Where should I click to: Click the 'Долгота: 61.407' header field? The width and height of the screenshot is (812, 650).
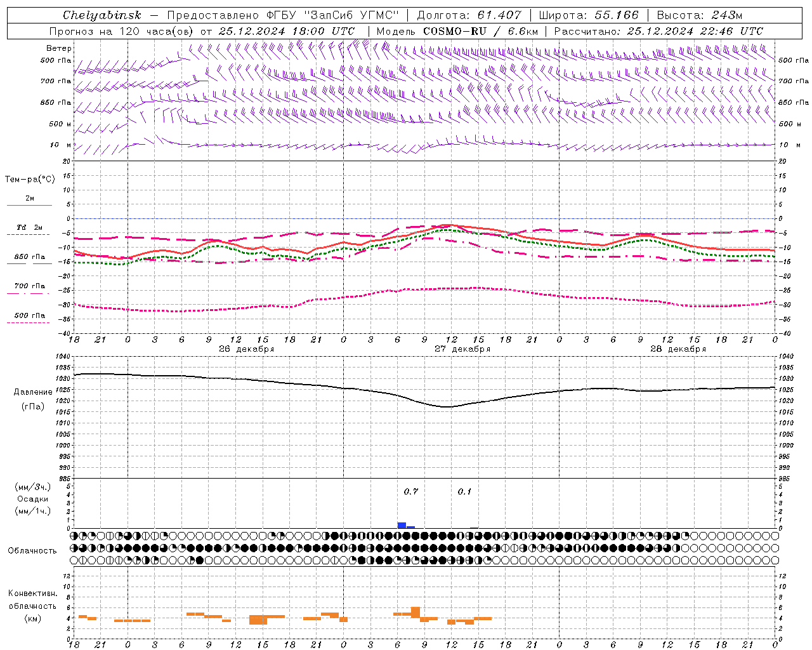(469, 15)
